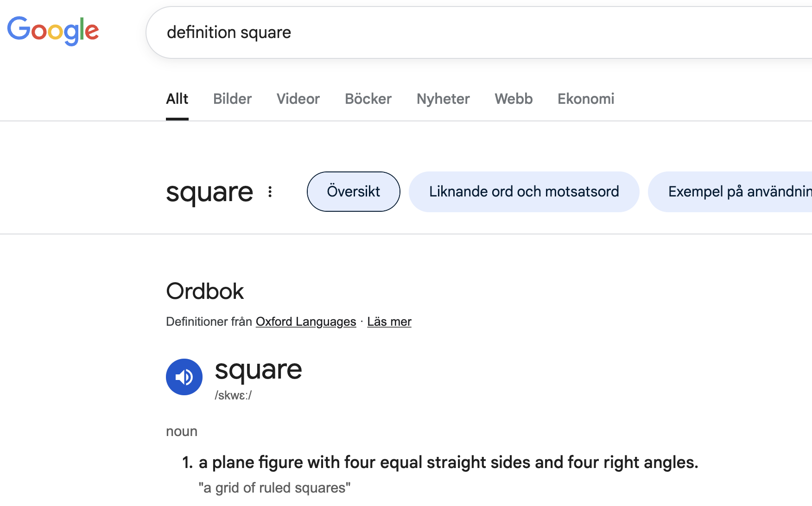Click the first noun definition text
The width and height of the screenshot is (812, 506).
coord(448,462)
